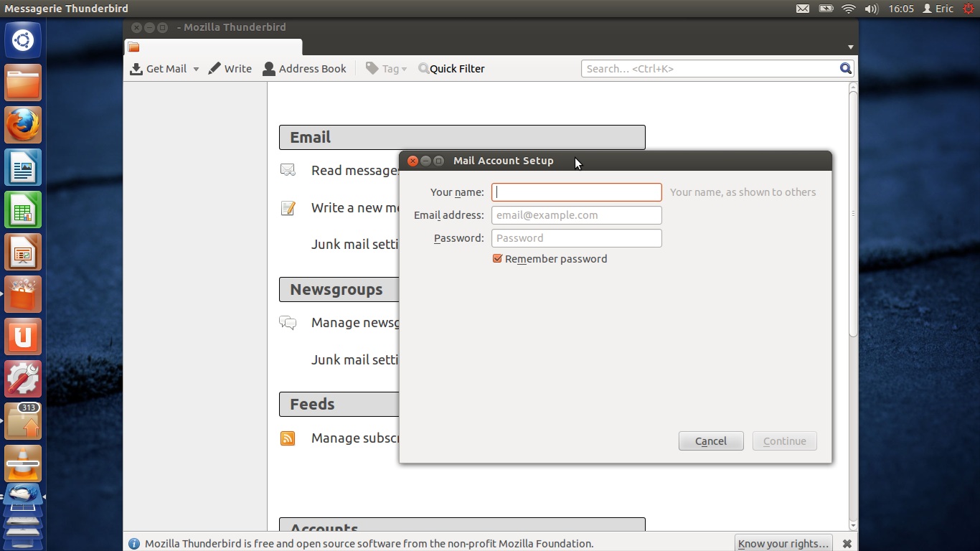Open the Eric user menu
Screen dimensions: 980x551
(x=938, y=9)
